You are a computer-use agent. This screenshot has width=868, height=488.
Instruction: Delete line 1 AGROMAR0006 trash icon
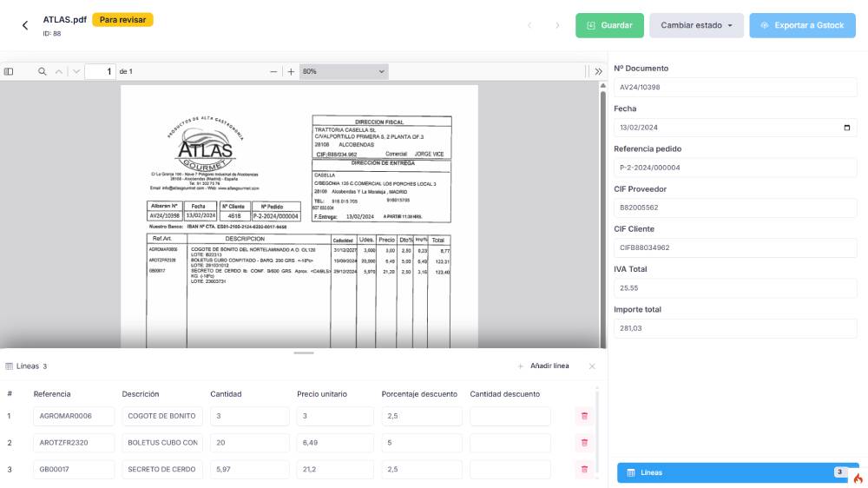point(584,416)
